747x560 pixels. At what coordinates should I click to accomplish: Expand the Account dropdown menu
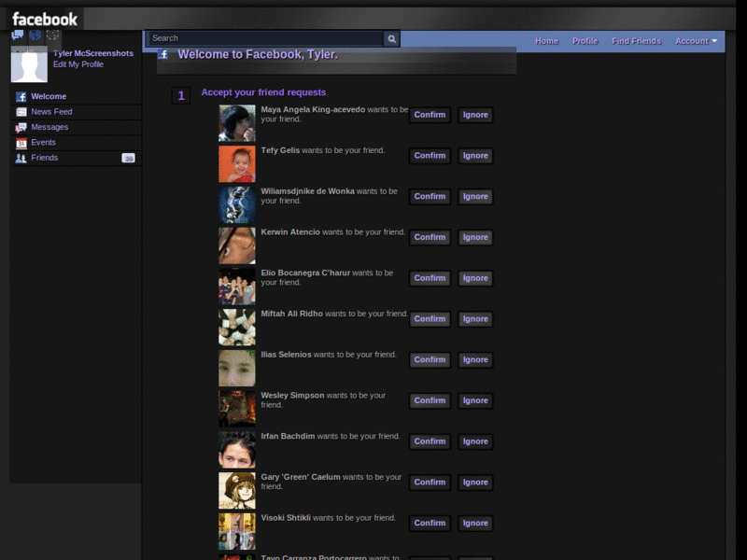pos(696,41)
